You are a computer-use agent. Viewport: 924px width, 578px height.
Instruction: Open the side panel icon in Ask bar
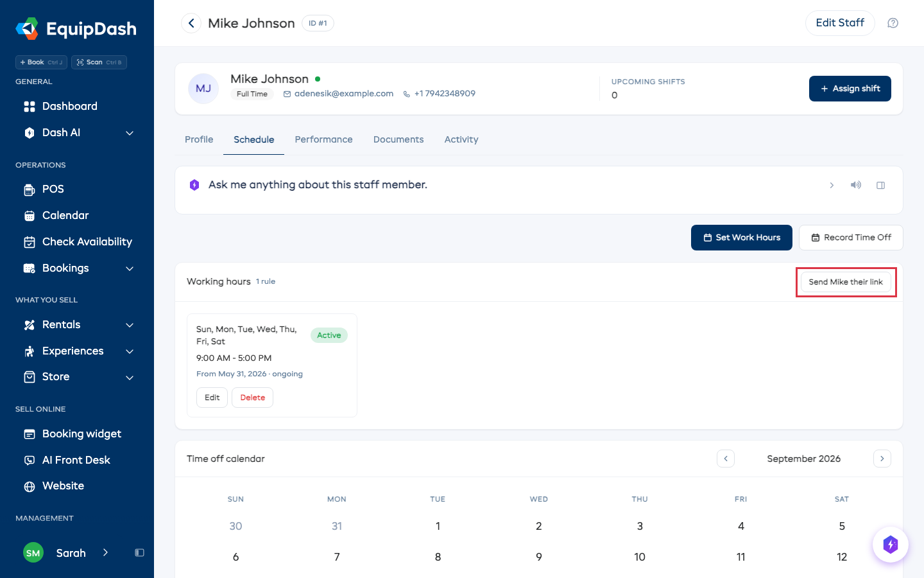point(881,185)
